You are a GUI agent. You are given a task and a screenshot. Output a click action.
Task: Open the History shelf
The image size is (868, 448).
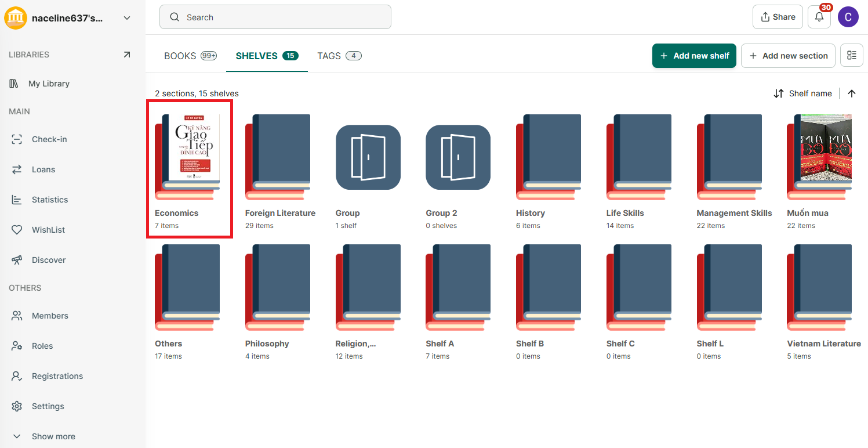click(549, 172)
